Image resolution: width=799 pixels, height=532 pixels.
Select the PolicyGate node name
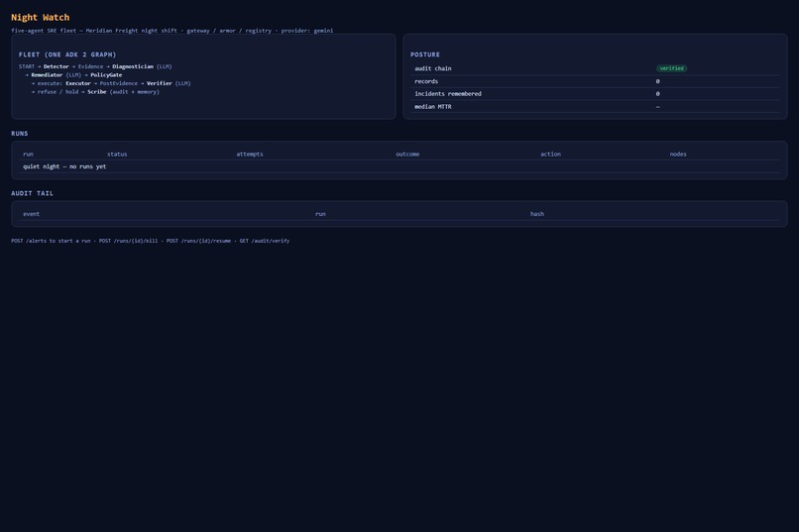106,75
